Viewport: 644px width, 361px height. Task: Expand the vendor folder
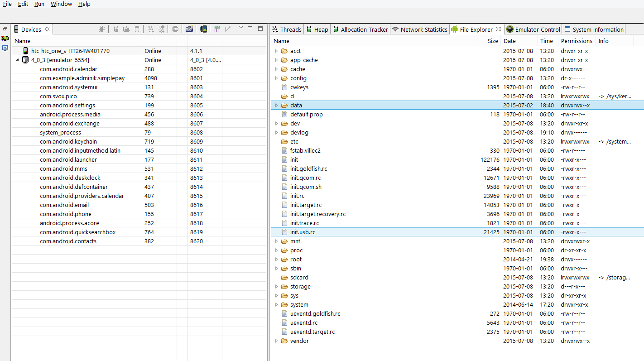277,341
